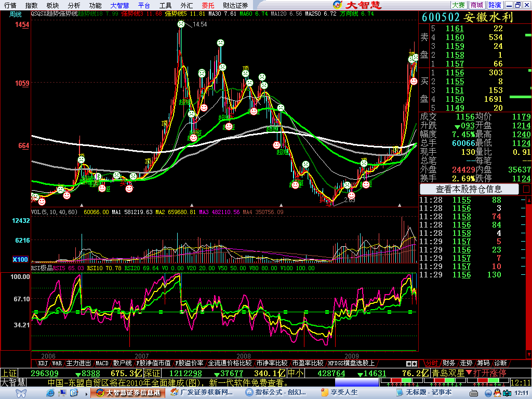The height and width of the screenshot is (399, 532).
Task: Click the 上证 index in status bar
Action: pyautogui.click(x=8, y=373)
